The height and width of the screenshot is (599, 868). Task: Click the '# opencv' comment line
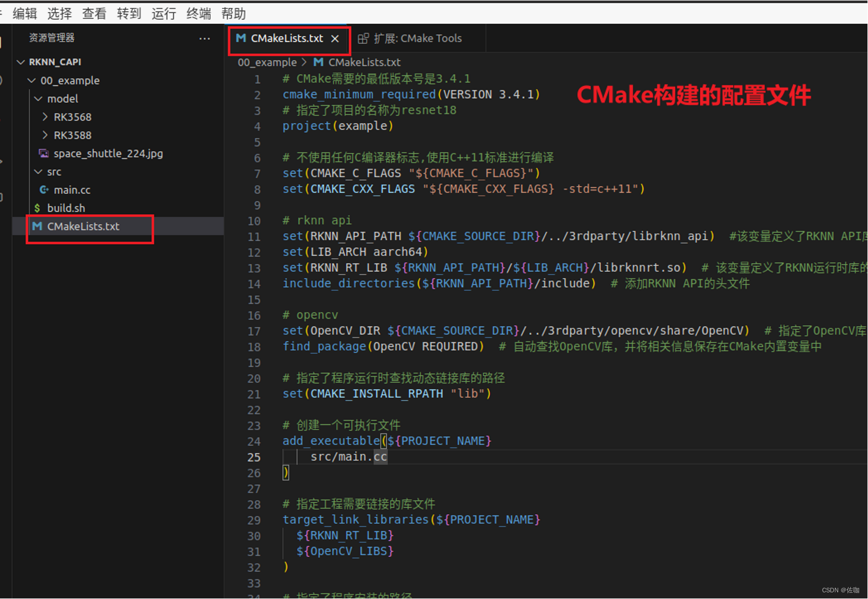[310, 315]
